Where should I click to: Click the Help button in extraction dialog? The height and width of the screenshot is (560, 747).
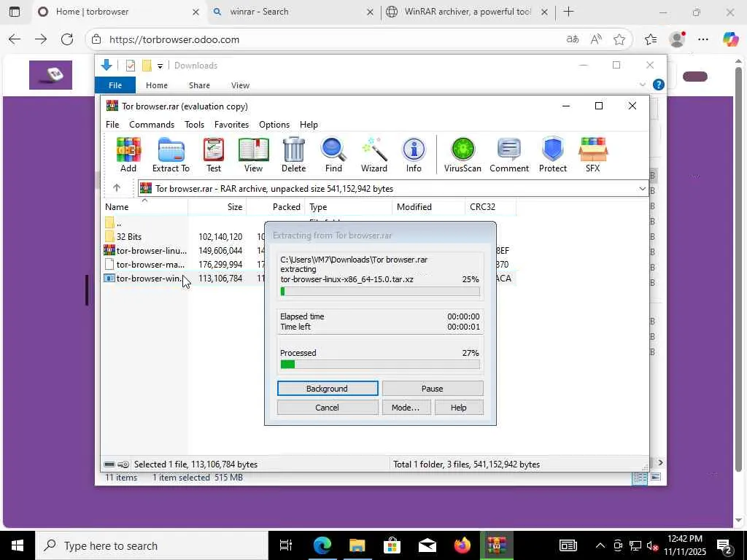459,408
